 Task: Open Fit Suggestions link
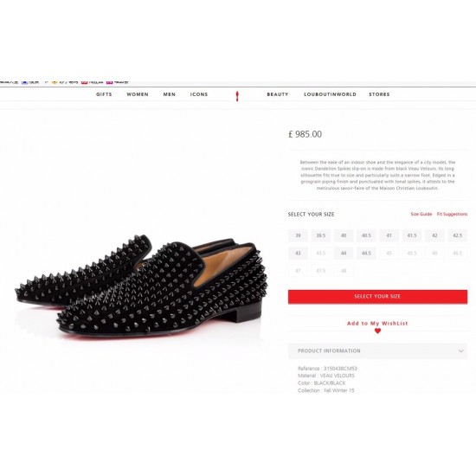(452, 214)
